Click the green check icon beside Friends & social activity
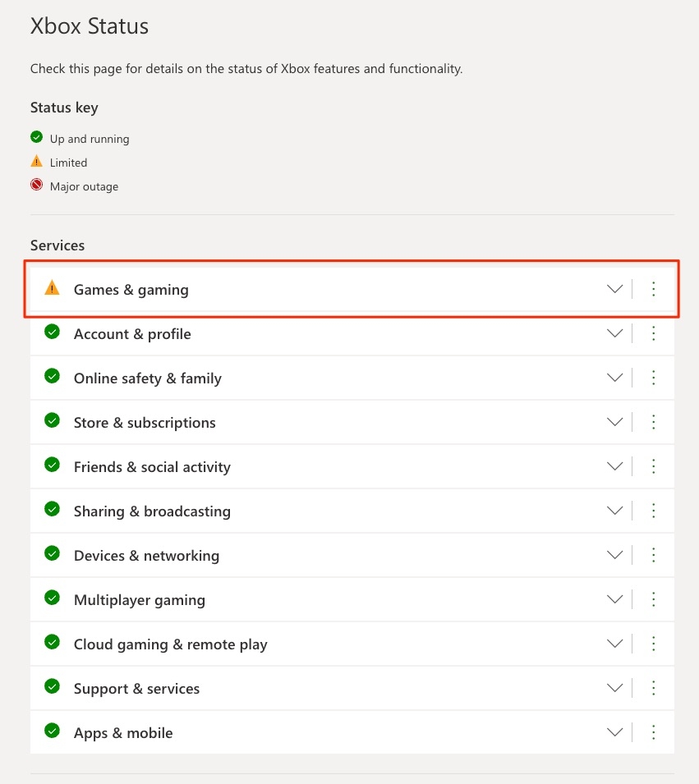Viewport: 699px width, 784px height. [x=52, y=465]
